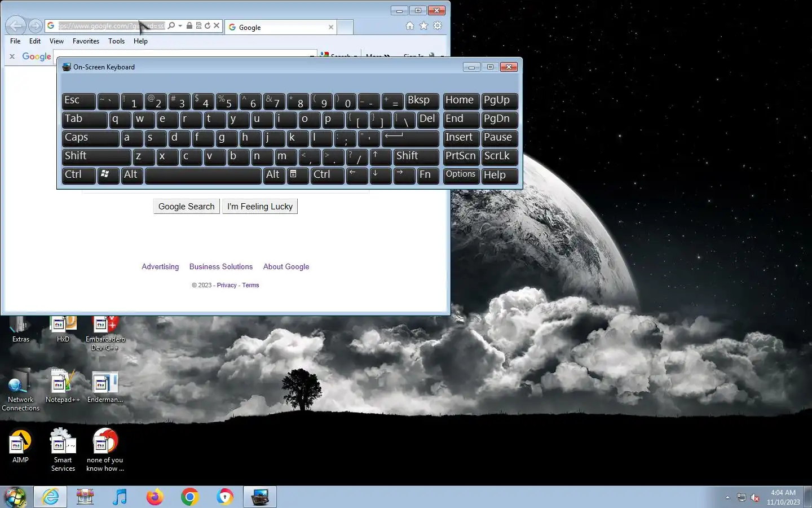Click the search magnifier icon in address bar
This screenshot has height=508, width=812.
[x=171, y=25]
